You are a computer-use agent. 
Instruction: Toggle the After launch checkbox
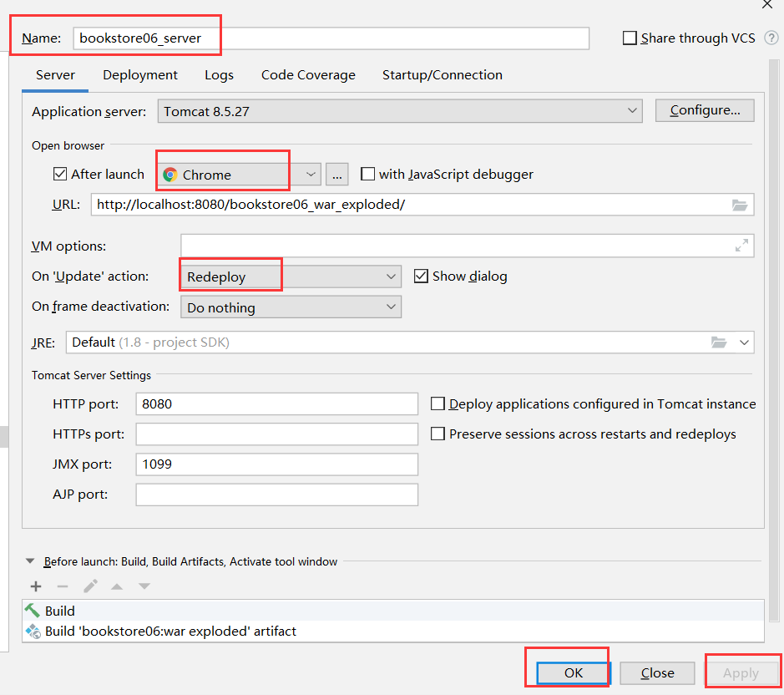(60, 175)
